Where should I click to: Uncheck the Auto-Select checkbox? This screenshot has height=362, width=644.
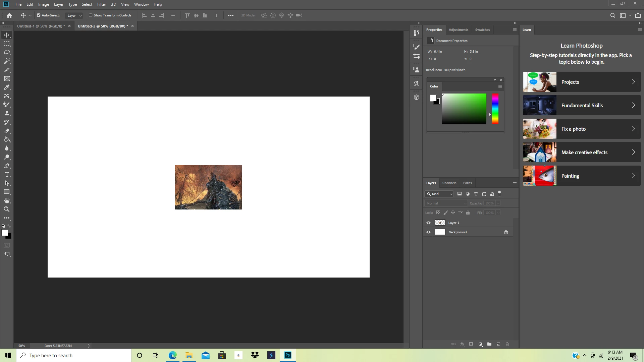(39, 15)
